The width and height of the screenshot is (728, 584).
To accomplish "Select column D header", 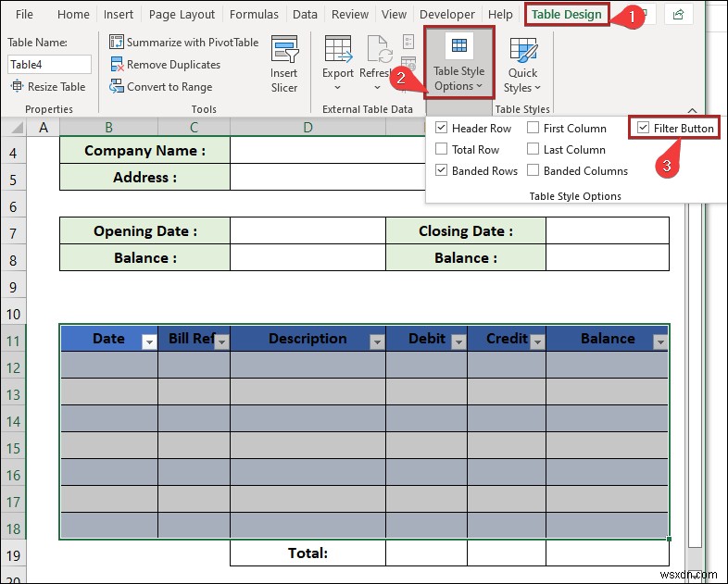I will [308, 127].
